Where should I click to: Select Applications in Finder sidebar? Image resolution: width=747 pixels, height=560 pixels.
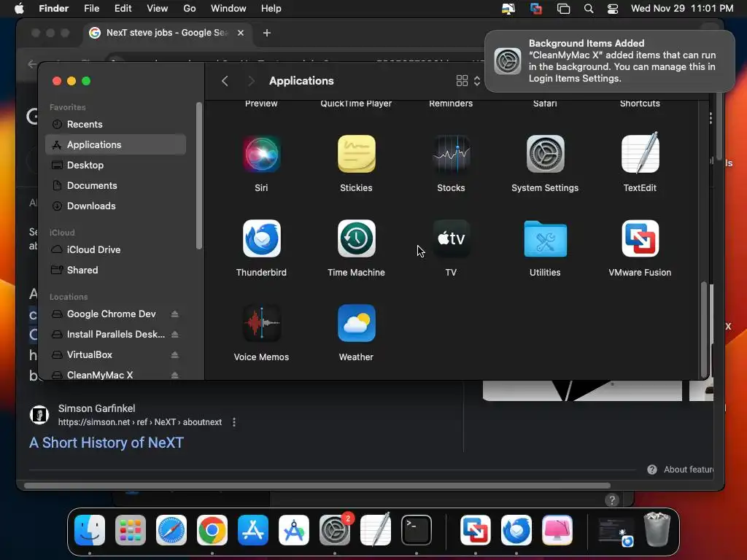(x=116, y=145)
